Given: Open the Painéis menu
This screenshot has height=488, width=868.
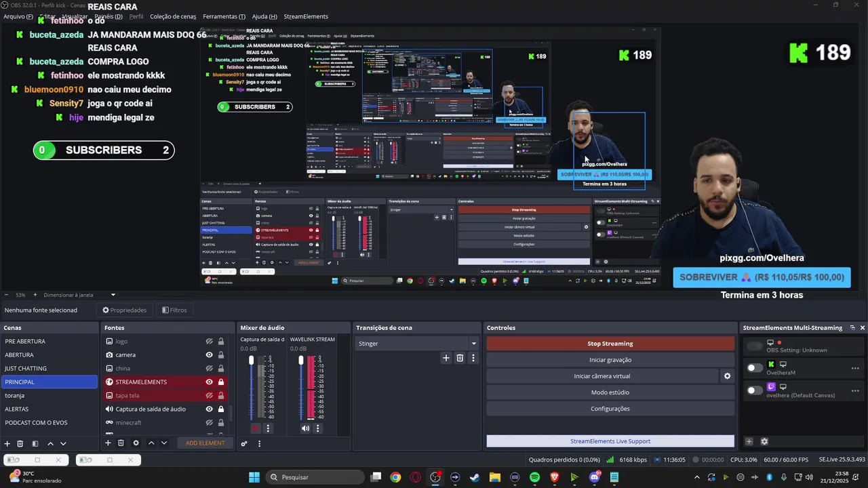Looking at the screenshot, I should coord(108,16).
